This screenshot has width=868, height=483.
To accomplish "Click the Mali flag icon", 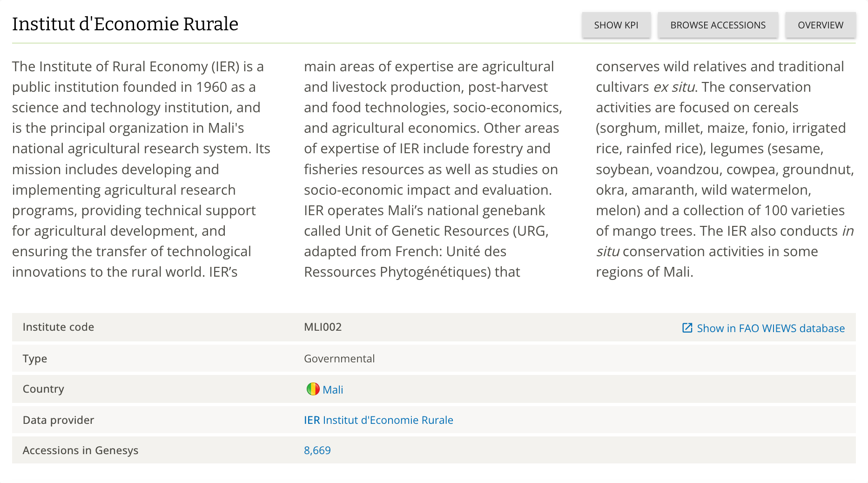I will click(x=313, y=389).
